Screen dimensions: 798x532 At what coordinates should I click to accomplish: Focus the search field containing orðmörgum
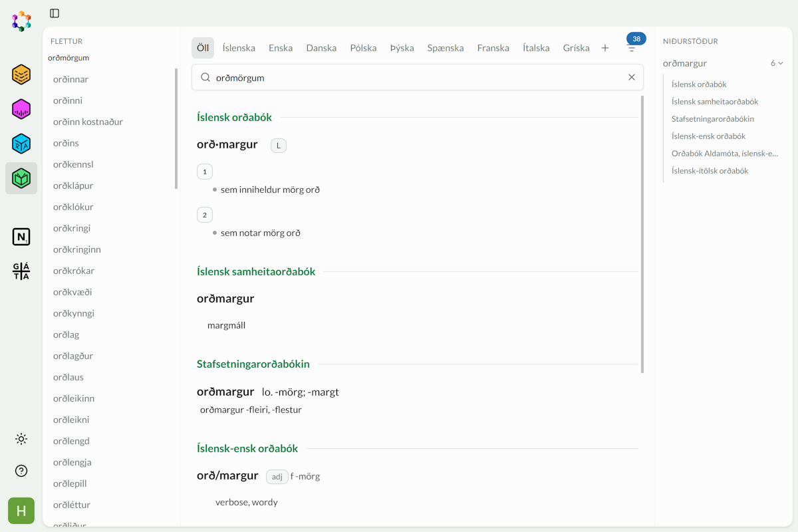(418, 77)
